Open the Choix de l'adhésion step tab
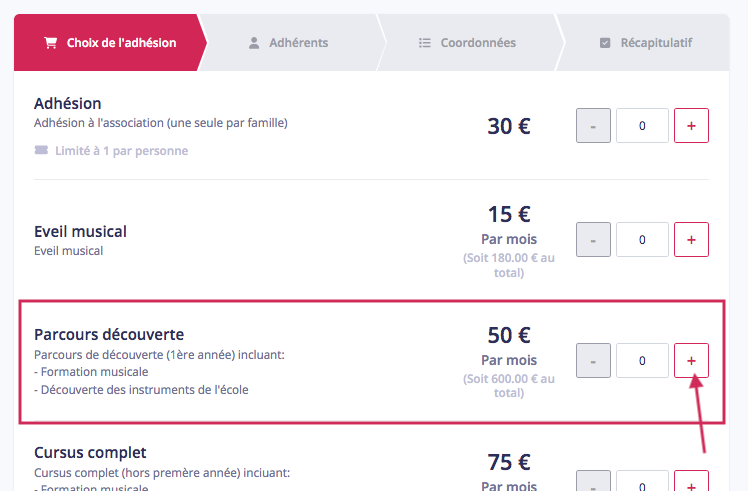Screen dimensions: 748x491 110,42
